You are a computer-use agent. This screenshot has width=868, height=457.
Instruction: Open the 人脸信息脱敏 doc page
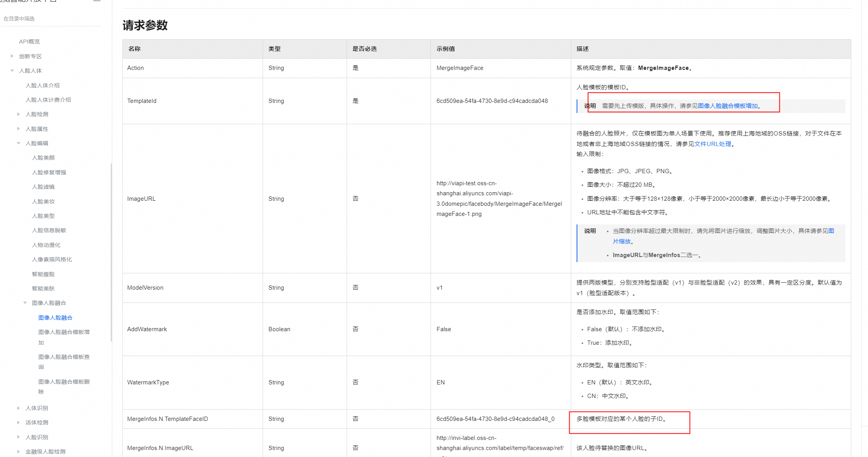49,230
